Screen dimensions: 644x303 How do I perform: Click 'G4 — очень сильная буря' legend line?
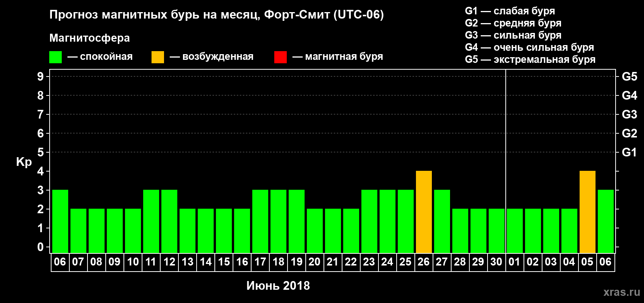[x=529, y=47]
